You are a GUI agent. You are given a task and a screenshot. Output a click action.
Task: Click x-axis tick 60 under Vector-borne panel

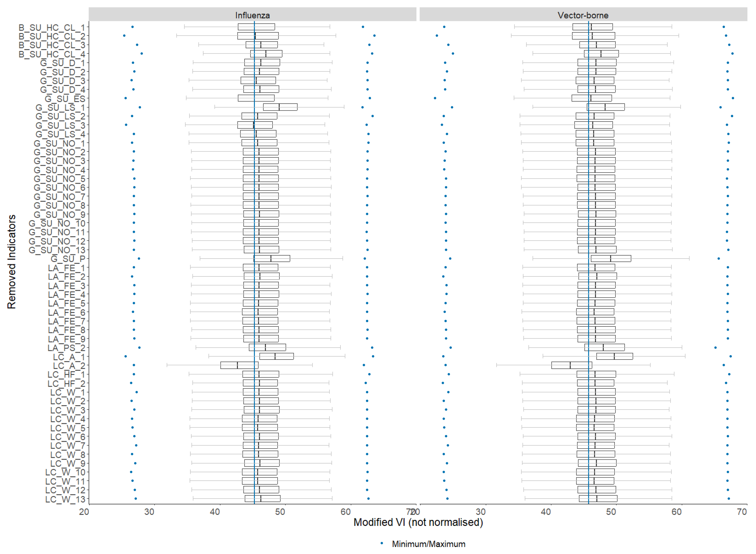pos(676,512)
